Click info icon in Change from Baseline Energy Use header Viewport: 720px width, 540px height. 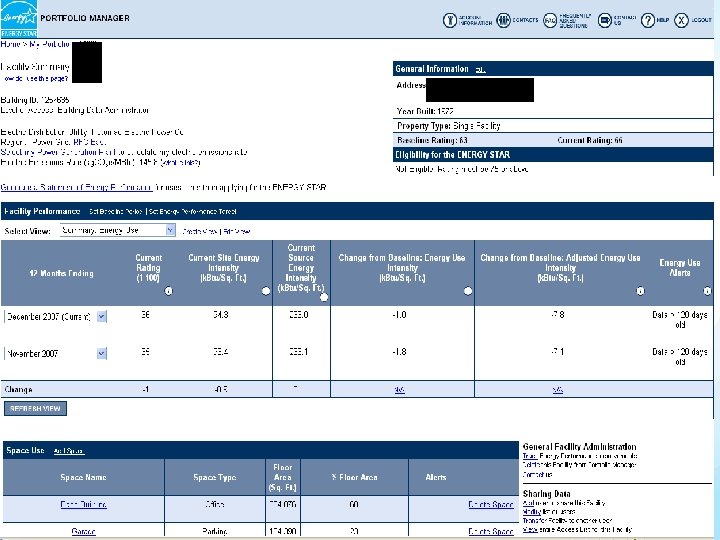(468, 291)
